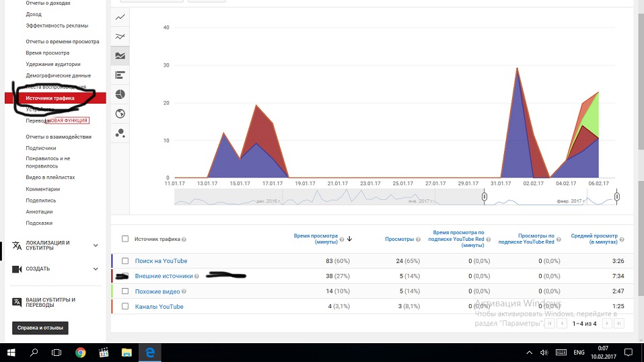644x362 pixels.
Task: Click sort arrow by Время просмотра
Action: click(x=349, y=239)
